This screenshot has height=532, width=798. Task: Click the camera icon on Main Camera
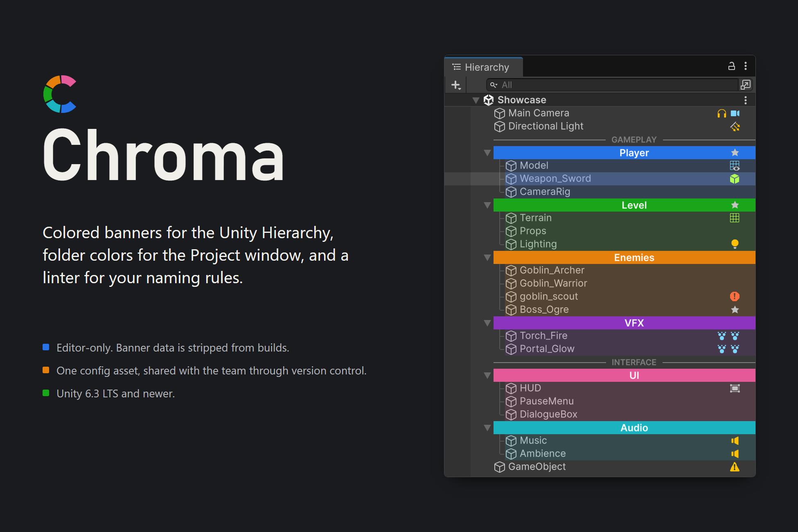[735, 113]
